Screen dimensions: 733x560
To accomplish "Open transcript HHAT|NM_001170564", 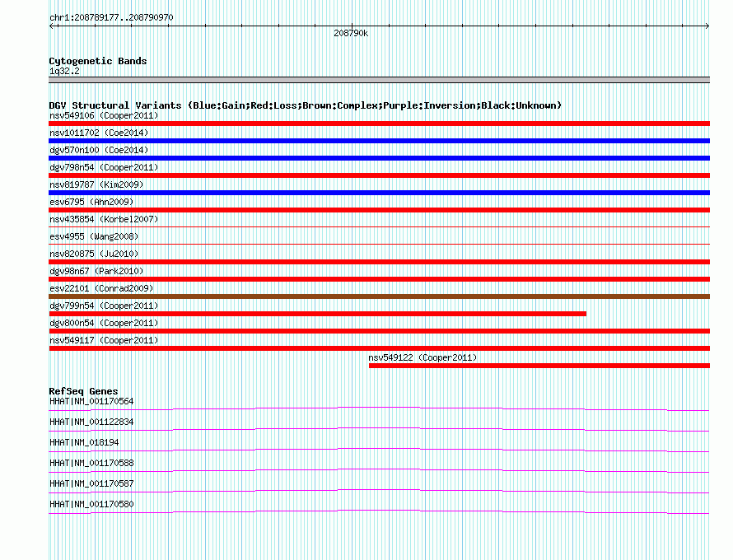I will tap(91, 401).
